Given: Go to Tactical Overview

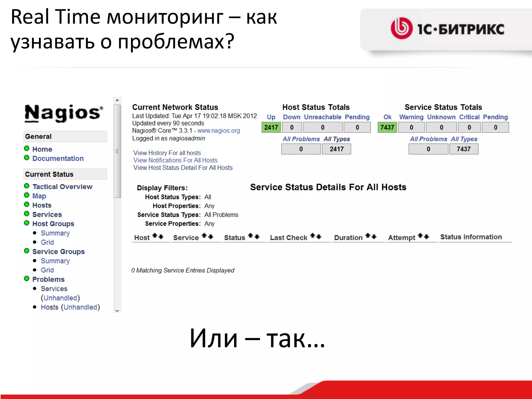Looking at the screenshot, I should click(x=62, y=187).
